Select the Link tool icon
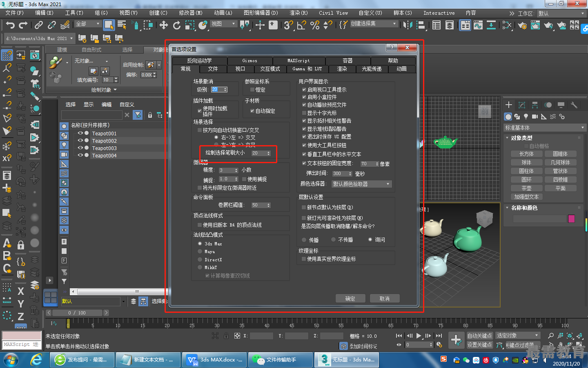Screen dimensions: 588x368 pyautogui.click(x=39, y=25)
